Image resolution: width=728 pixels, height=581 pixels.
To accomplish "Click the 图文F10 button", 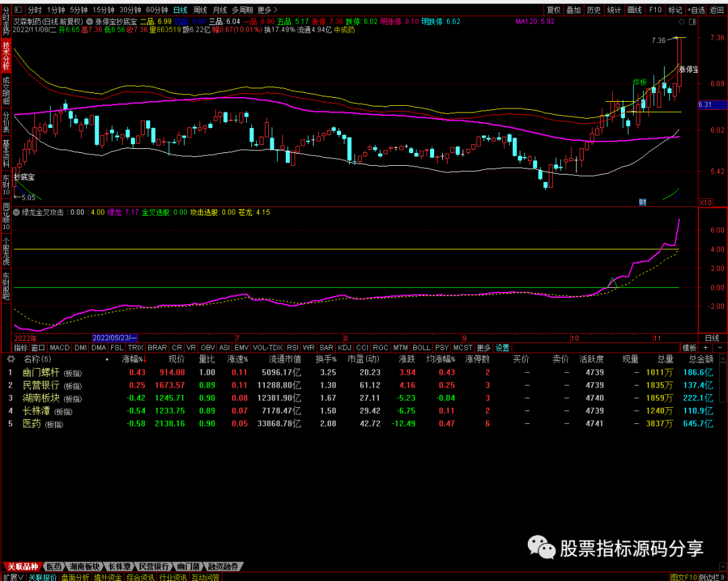I will click(683, 577).
